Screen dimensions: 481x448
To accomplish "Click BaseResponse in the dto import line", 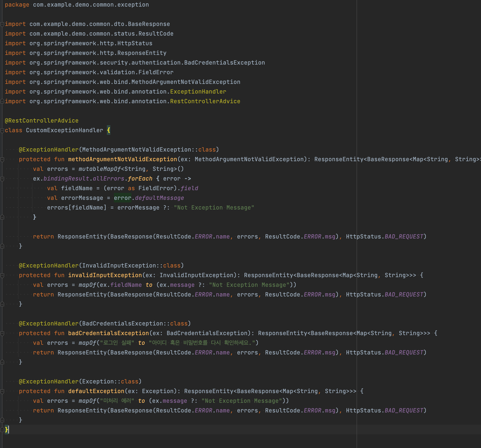I will (149, 24).
